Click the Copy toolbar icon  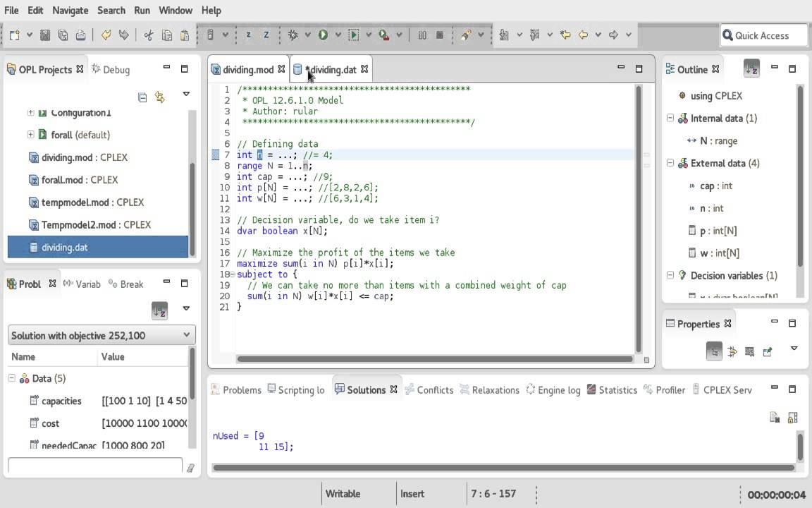[x=167, y=35]
